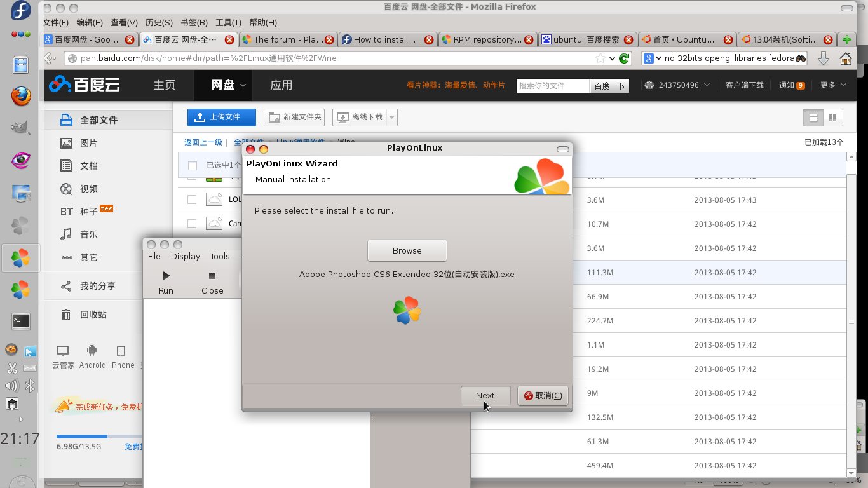Click the Firefox downloads arrow icon
Viewport: 868px width, 488px height.
click(823, 58)
